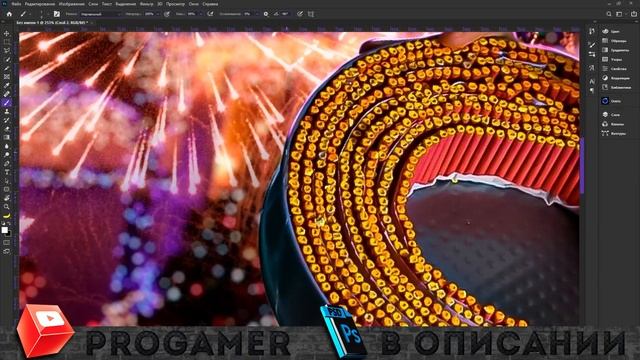
Task: Open the Просмотр menu
Action: (x=175, y=4)
